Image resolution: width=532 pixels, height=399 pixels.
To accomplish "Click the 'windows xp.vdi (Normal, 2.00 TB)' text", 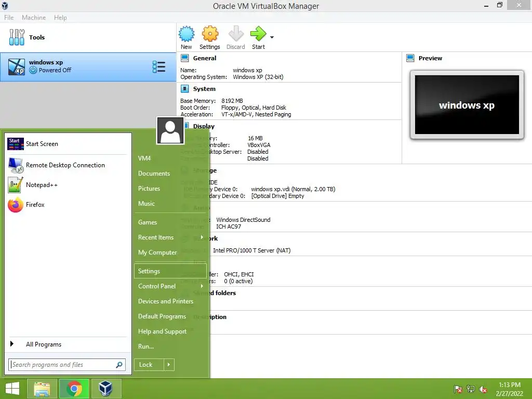I will tap(293, 189).
